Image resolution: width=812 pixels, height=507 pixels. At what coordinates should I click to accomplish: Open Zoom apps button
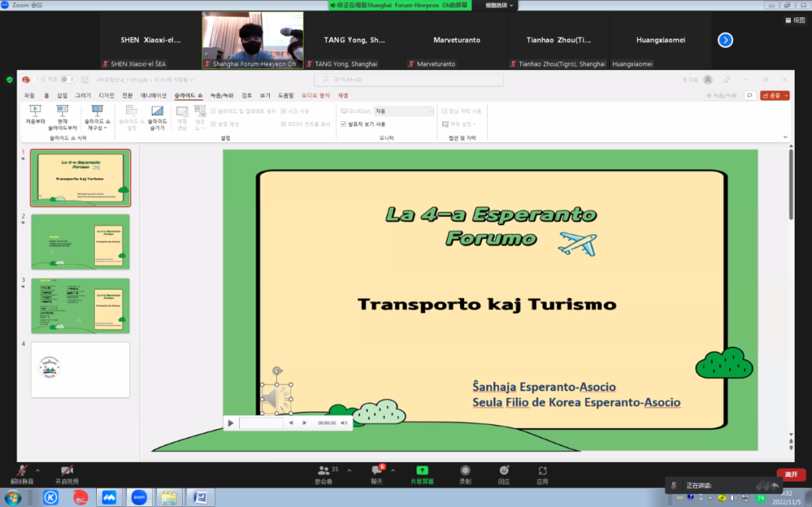pyautogui.click(x=542, y=474)
